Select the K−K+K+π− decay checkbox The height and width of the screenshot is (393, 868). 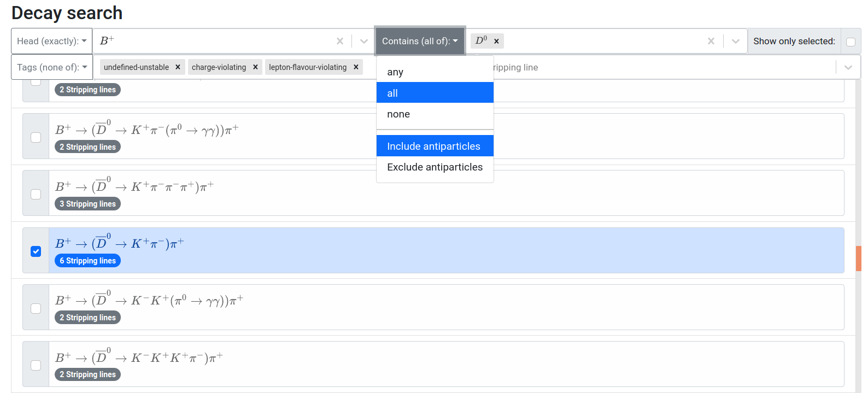[36, 365]
